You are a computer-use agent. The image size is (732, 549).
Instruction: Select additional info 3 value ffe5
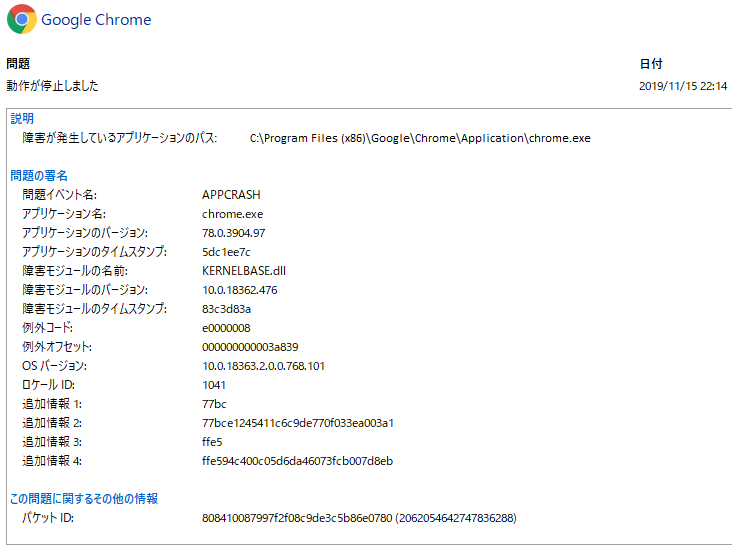(x=212, y=442)
